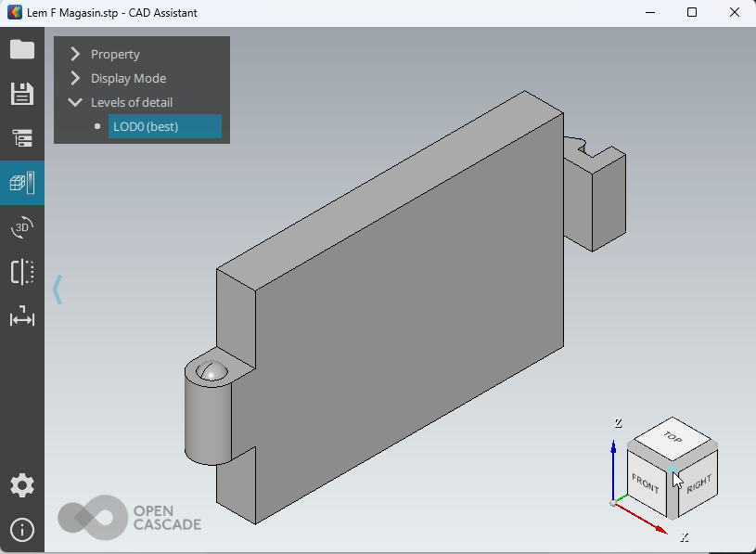The height and width of the screenshot is (554, 756).
Task: Click the info about icon
Action: pos(21,530)
